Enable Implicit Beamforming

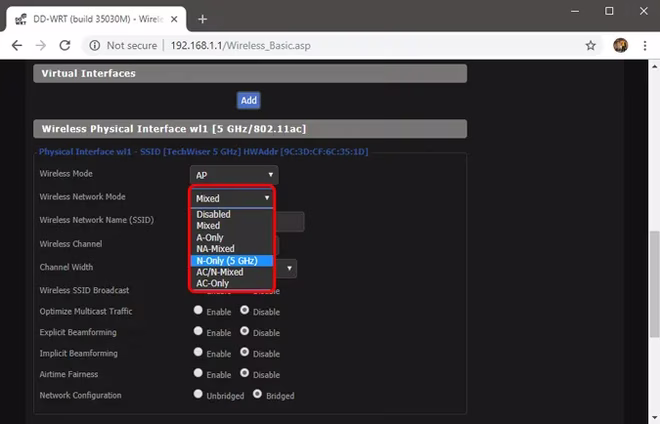(198, 352)
